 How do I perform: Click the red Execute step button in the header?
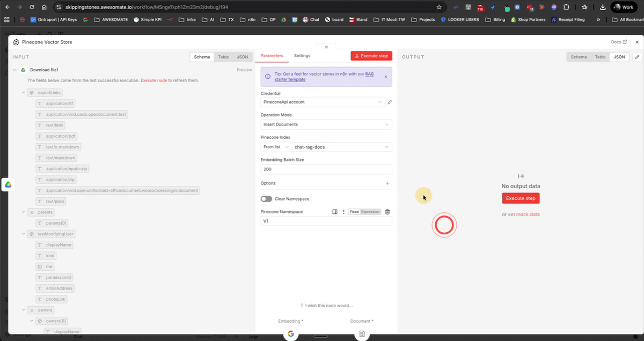371,56
